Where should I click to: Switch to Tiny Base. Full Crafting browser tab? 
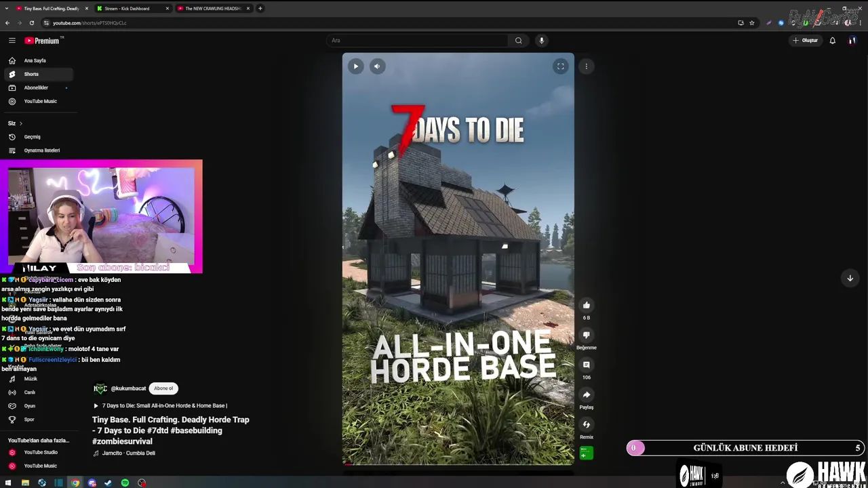(x=52, y=8)
